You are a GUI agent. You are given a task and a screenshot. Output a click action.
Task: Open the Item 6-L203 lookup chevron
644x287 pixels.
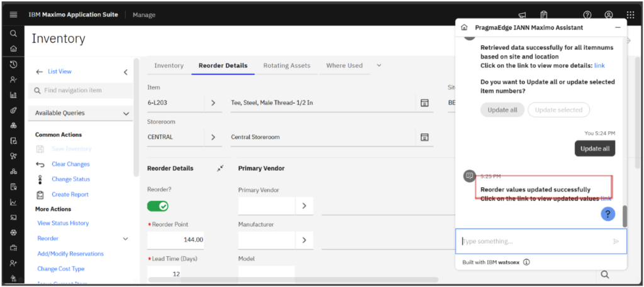coord(213,102)
